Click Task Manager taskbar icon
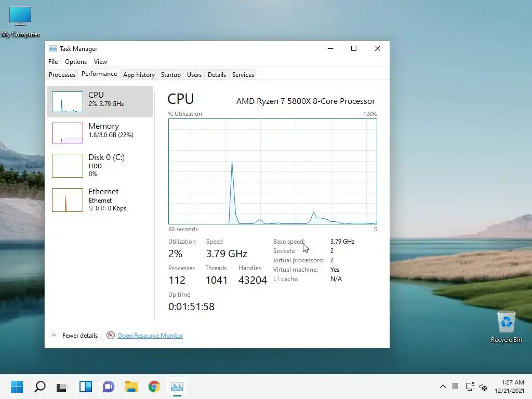 pos(177,387)
